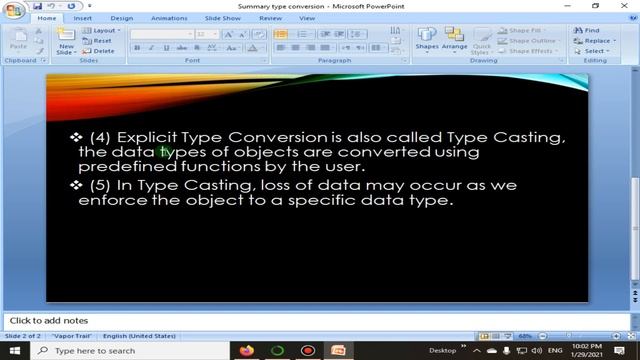Open the Arrange menu
Viewport: 640px width, 360px height.
click(454, 40)
